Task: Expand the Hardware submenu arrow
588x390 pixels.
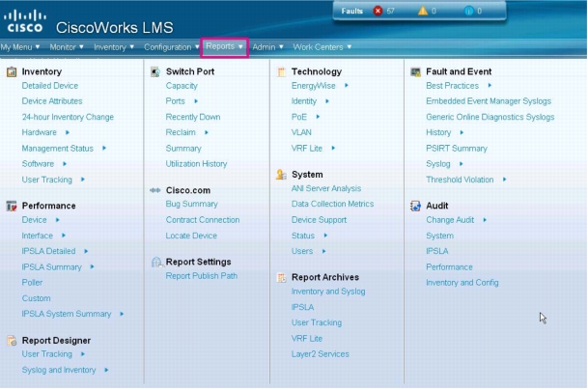Action: (68, 132)
